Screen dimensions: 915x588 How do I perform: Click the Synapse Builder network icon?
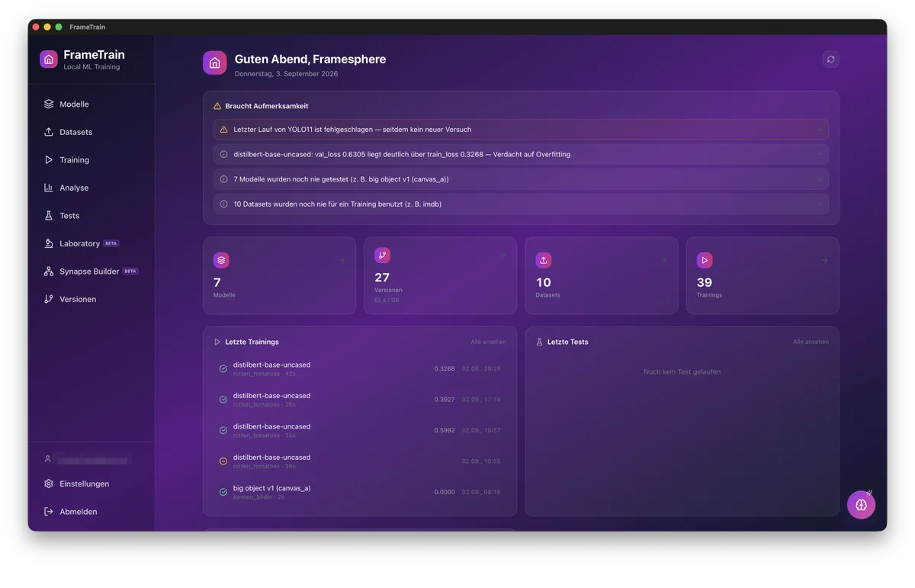(49, 272)
